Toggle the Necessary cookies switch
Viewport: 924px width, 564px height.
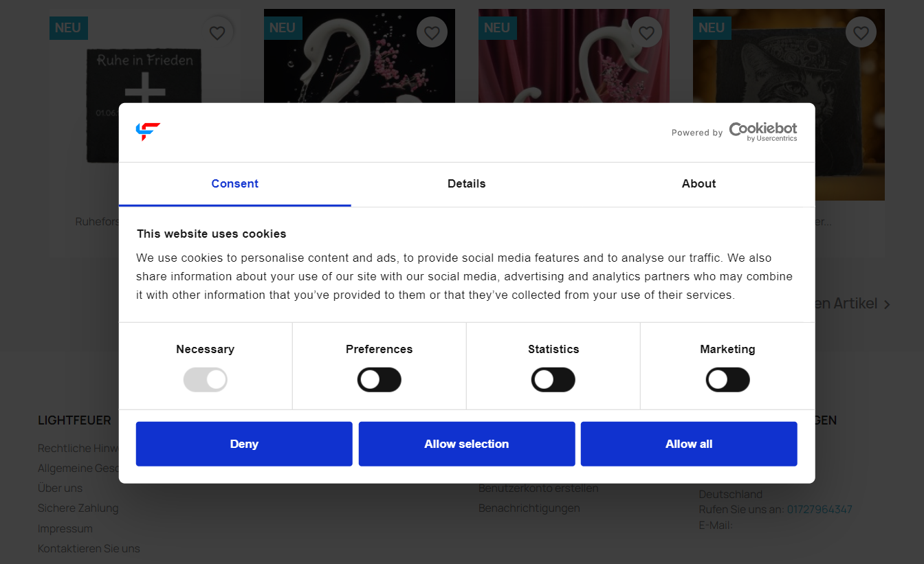coord(205,380)
